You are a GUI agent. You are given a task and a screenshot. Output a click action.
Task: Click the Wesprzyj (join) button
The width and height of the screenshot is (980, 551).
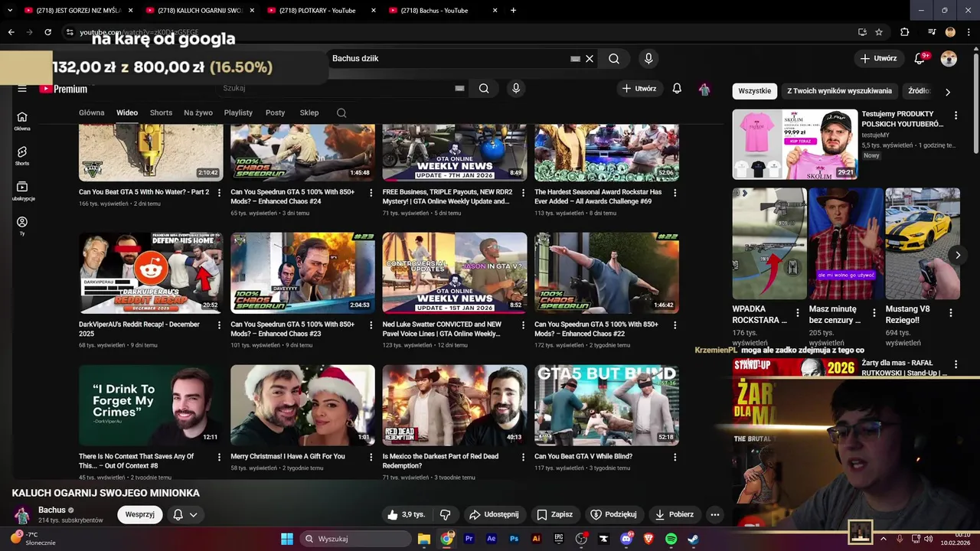pos(140,514)
